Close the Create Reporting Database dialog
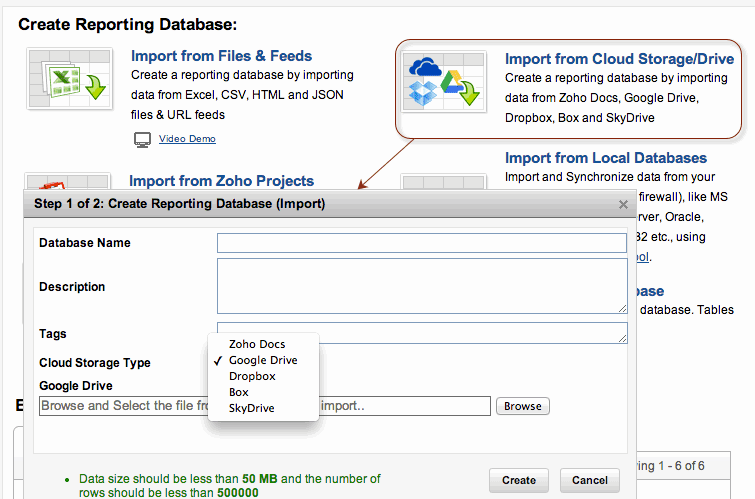The width and height of the screenshot is (755, 499). click(x=623, y=205)
